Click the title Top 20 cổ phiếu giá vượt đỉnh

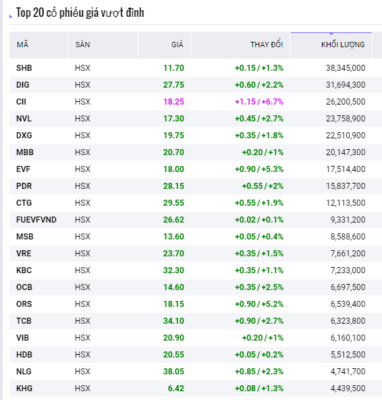(80, 13)
